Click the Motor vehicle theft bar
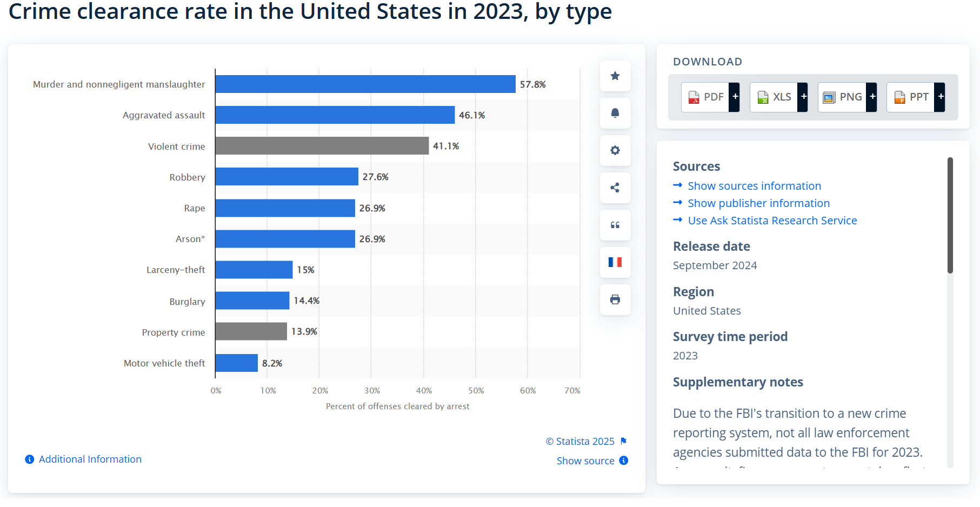This screenshot has height=507, width=980. pyautogui.click(x=237, y=363)
